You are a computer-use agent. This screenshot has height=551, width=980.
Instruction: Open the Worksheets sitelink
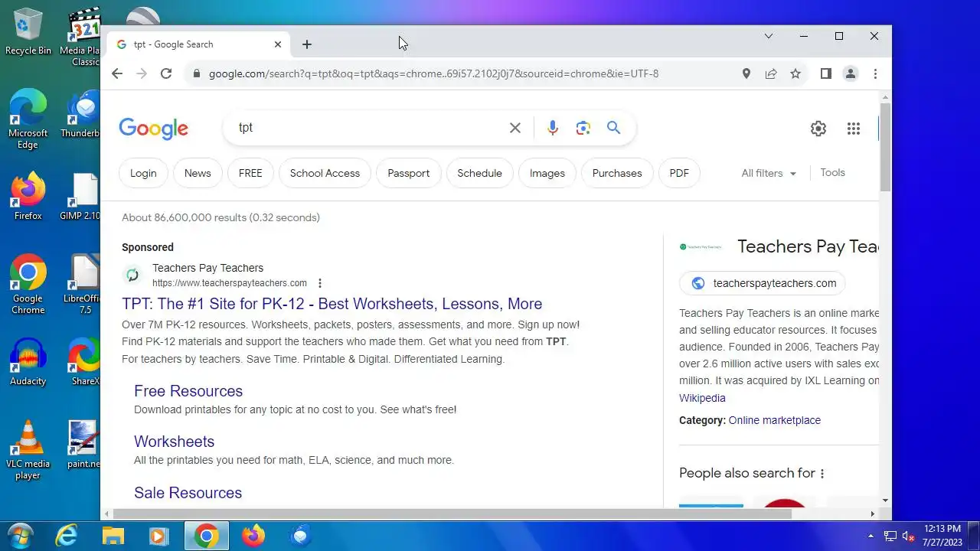coord(174,442)
